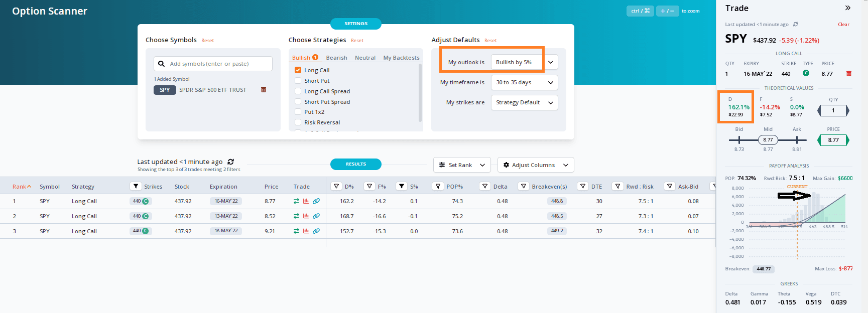Reset the Choose Symbols section
Image resolution: width=868 pixels, height=313 pixels.
pos(208,41)
